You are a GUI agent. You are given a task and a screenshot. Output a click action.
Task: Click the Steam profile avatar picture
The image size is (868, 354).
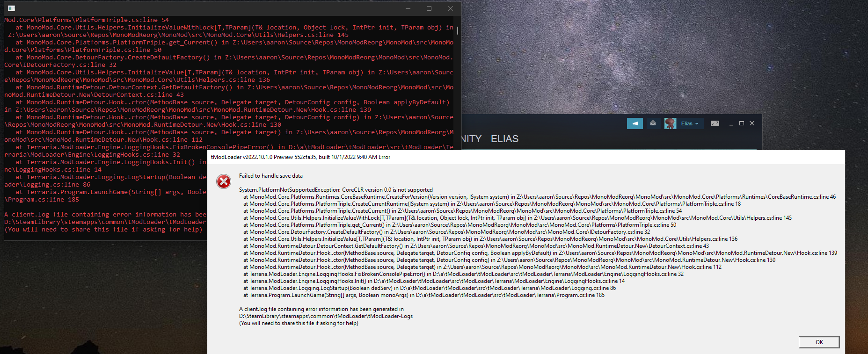(x=670, y=123)
